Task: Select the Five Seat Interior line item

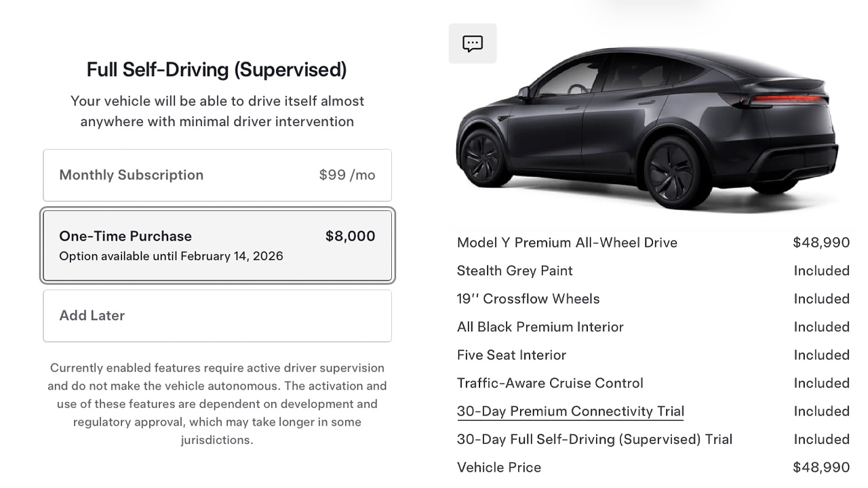Action: pyautogui.click(x=511, y=355)
